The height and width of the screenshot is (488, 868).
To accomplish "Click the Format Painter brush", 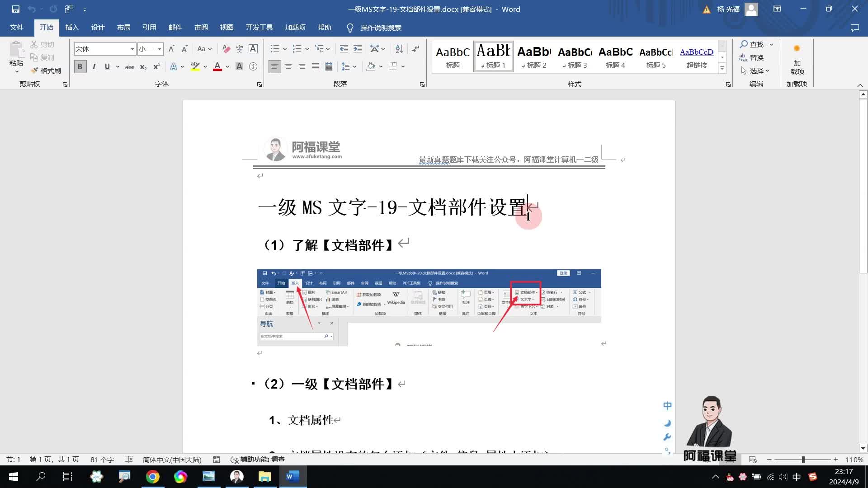I will [x=46, y=70].
